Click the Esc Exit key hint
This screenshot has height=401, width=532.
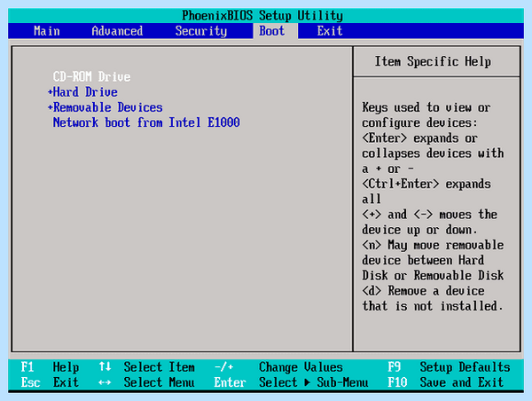click(x=50, y=382)
